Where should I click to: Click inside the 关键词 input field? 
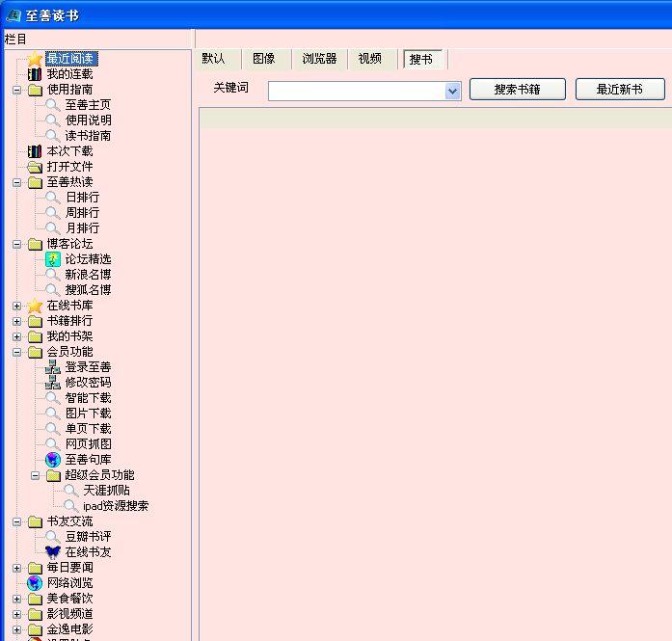click(356, 91)
